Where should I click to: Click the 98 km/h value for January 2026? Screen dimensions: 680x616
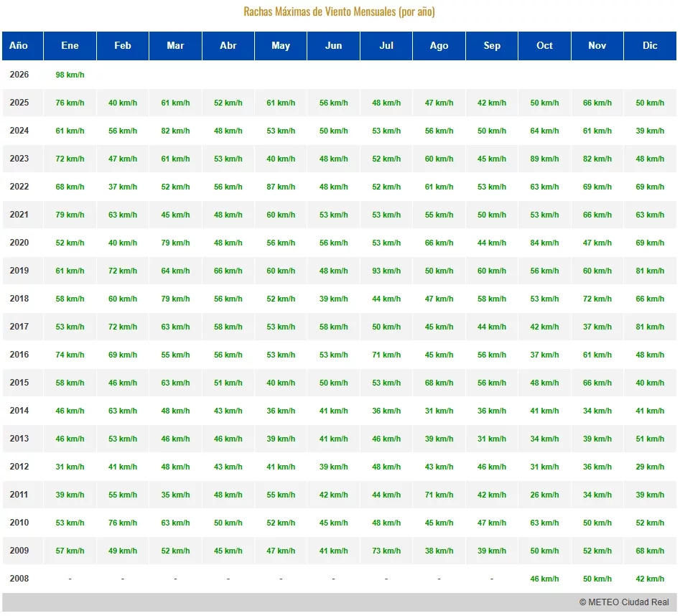point(70,75)
